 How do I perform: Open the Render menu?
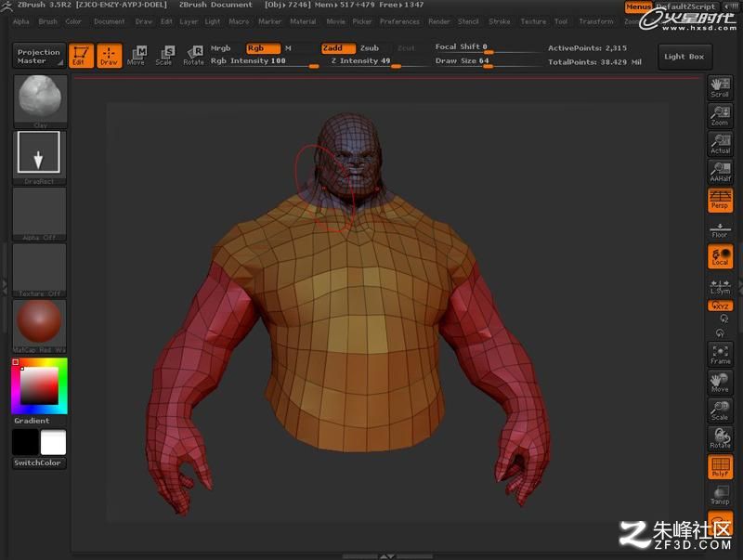(x=439, y=21)
